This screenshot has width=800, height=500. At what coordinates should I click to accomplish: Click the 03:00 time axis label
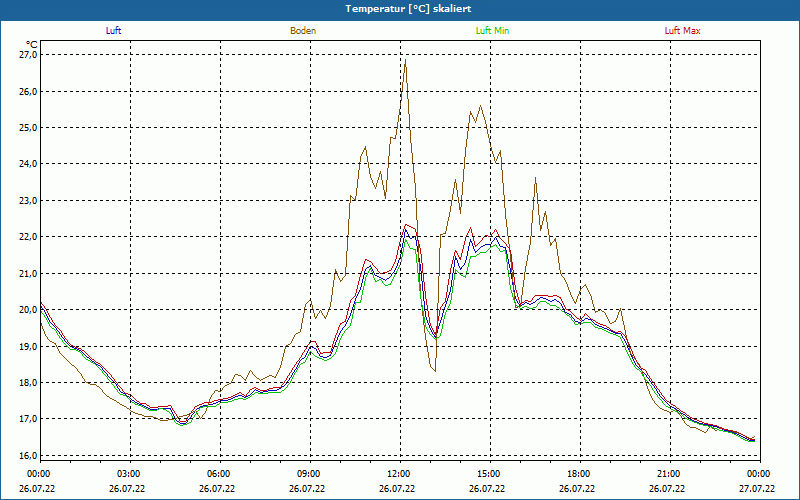point(128,474)
